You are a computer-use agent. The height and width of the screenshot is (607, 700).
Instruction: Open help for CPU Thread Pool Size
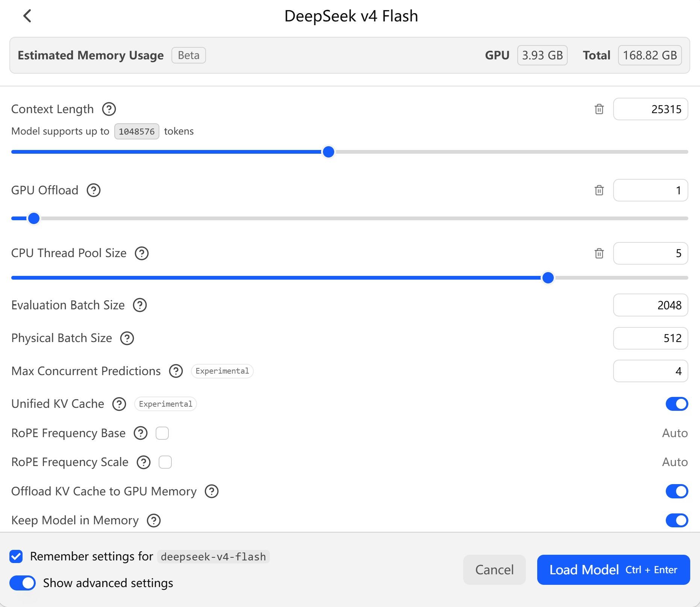142,253
